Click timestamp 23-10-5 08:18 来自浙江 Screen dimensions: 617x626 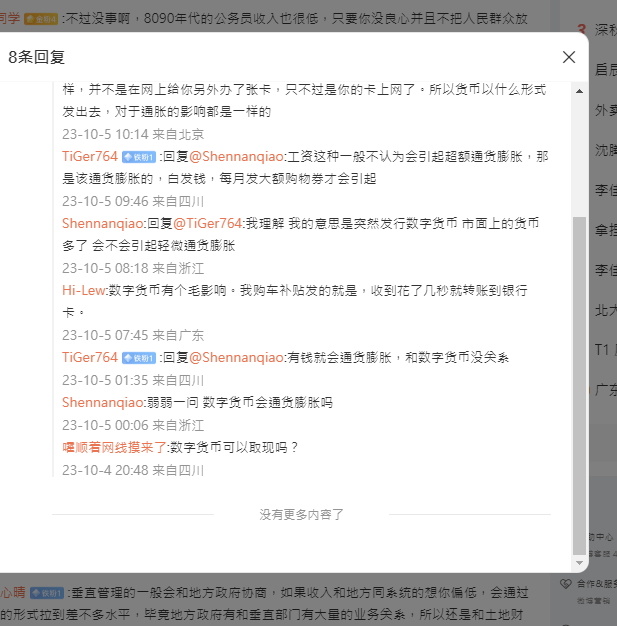coord(133,268)
